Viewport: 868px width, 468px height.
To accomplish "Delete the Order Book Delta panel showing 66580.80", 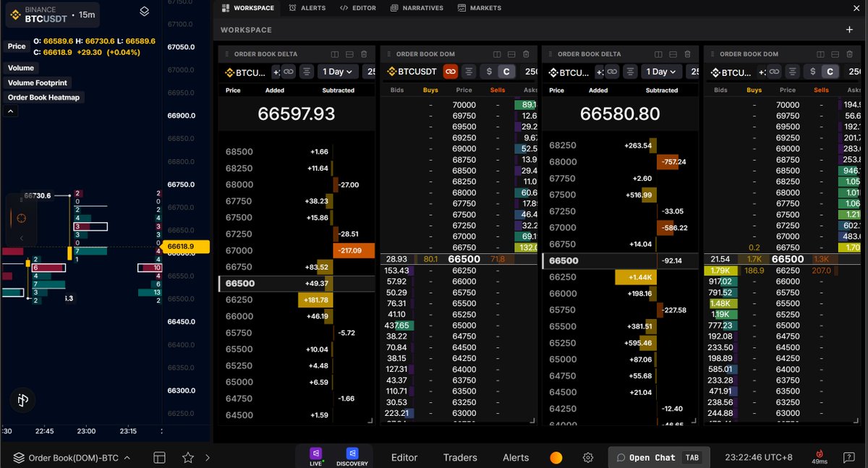I will pos(688,54).
